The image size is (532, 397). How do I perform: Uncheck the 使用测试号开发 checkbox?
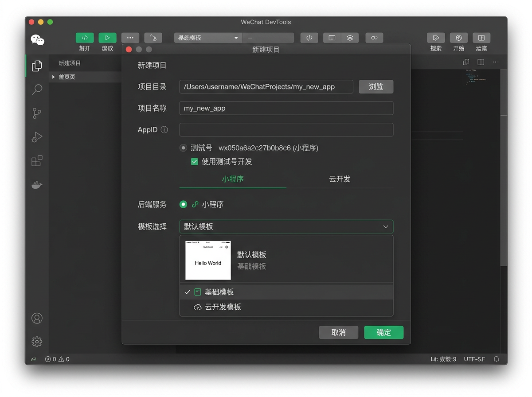tap(194, 161)
